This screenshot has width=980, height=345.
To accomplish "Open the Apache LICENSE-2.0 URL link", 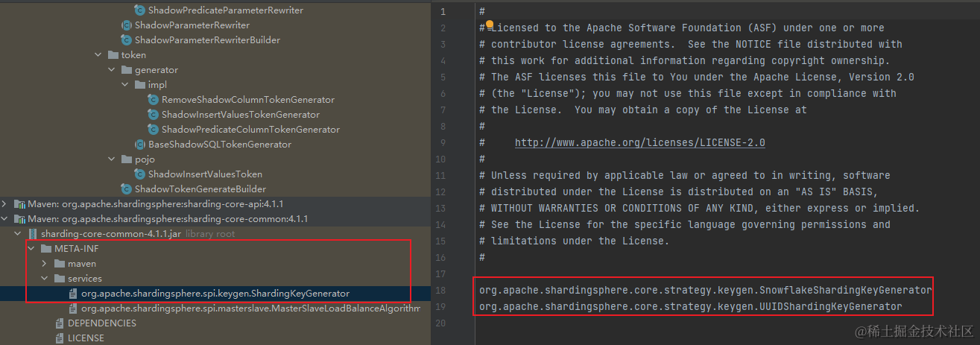I will [639, 142].
